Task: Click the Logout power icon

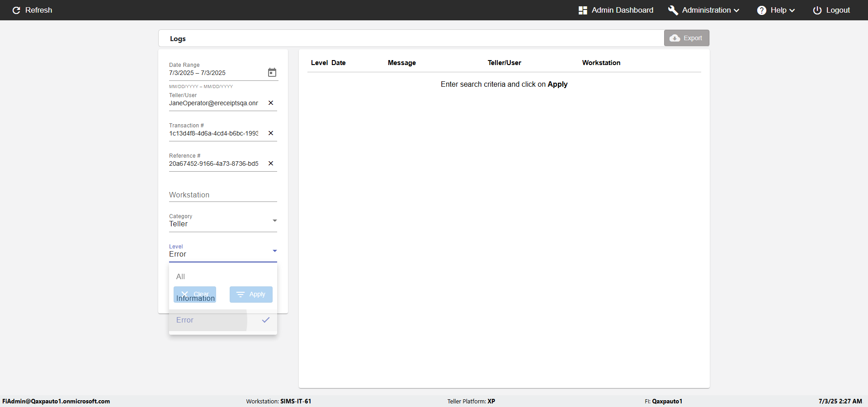Action: tap(817, 10)
